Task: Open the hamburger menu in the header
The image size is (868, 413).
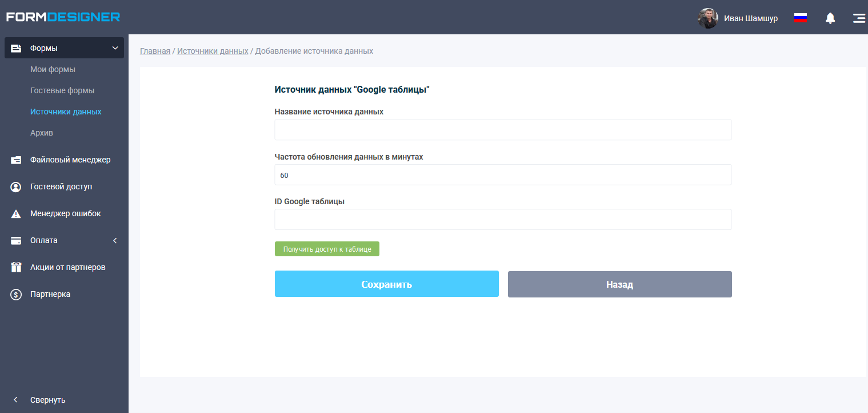Action: click(x=858, y=18)
